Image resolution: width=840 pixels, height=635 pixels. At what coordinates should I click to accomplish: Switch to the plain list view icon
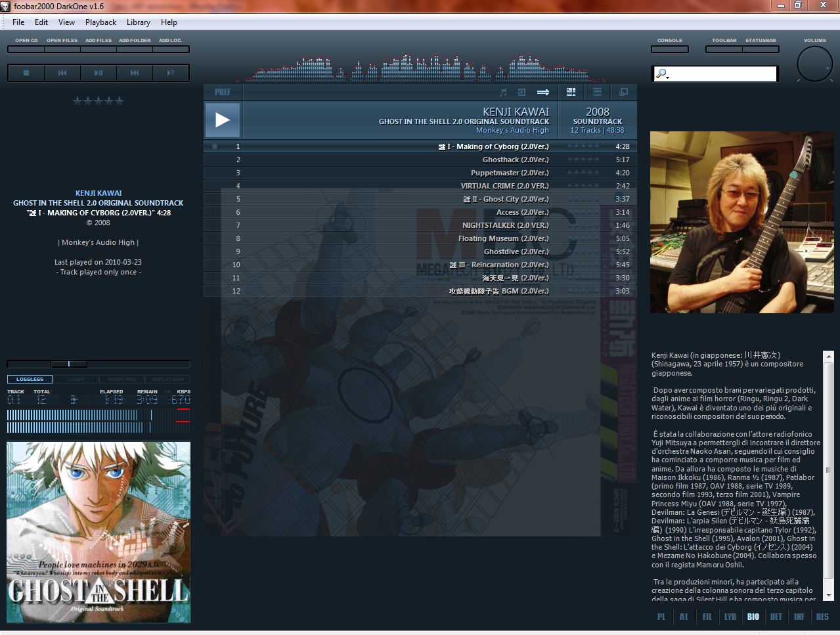pos(597,92)
